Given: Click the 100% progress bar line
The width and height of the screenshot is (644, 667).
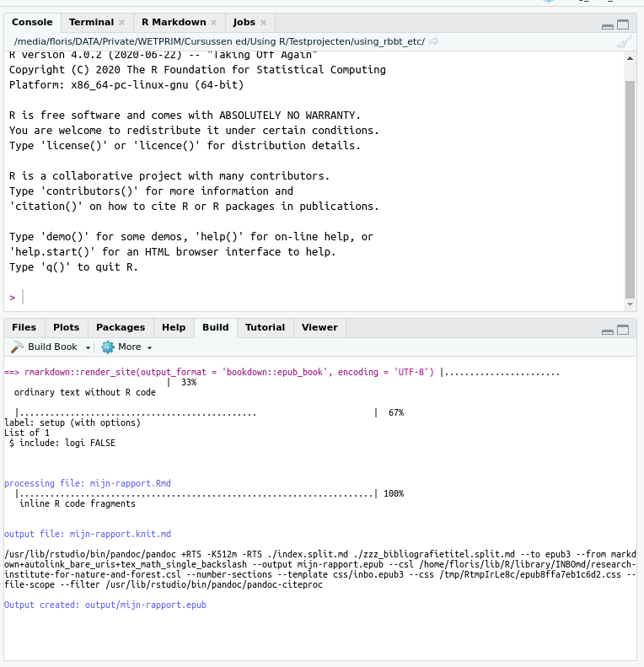Looking at the screenshot, I should tap(210, 493).
